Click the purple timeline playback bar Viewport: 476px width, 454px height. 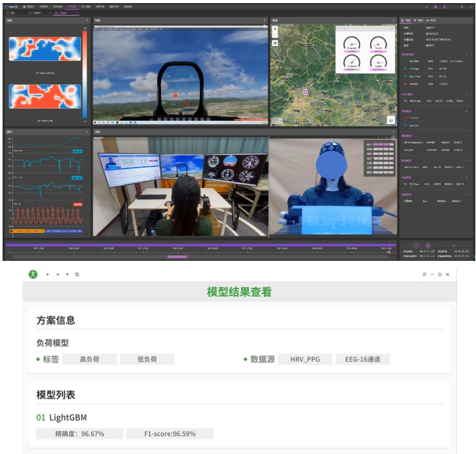[198, 244]
